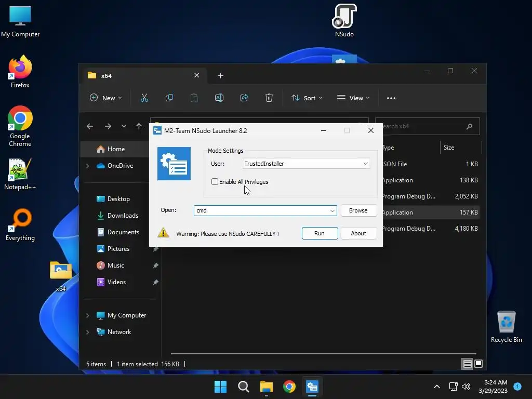Click the Rename icon in Explorer toolbar
Screen dimensions: 532x399
[x=219, y=98]
